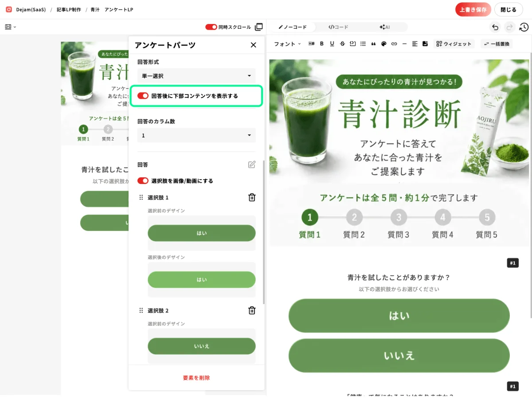The width and height of the screenshot is (532, 399).
Task: Click the first #1 badge above the question
Action: [x=512, y=263]
